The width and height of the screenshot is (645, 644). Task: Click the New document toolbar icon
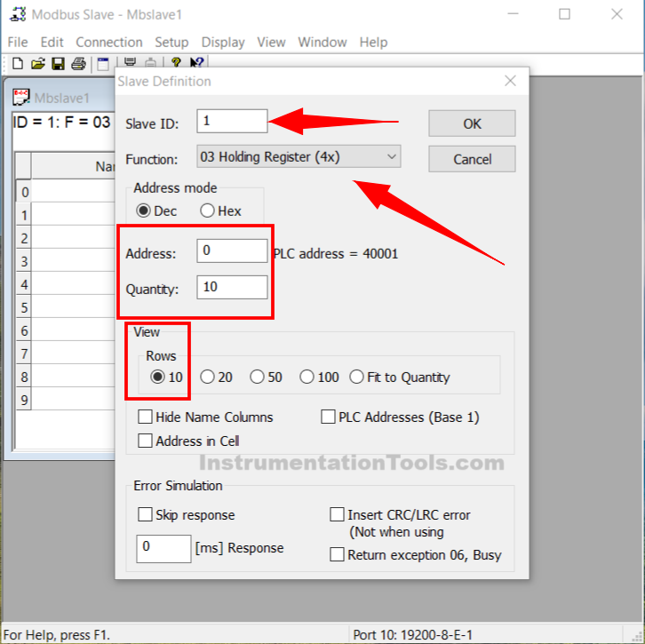coord(17,64)
